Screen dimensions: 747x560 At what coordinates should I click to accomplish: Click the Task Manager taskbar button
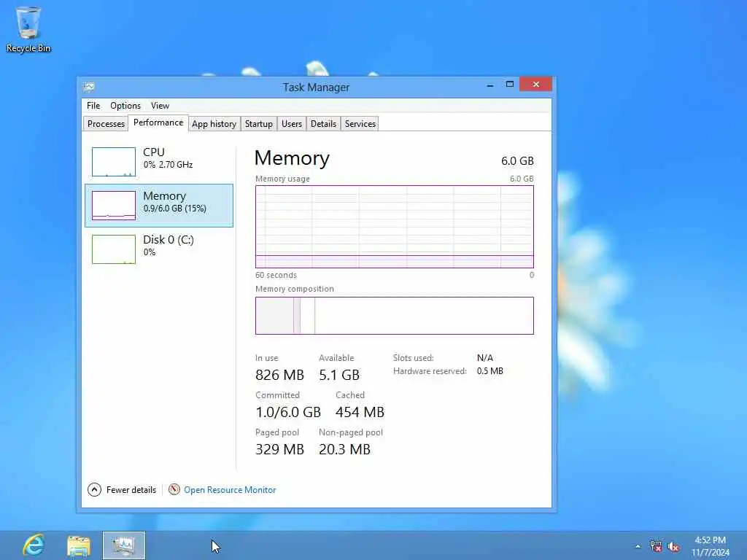[124, 545]
